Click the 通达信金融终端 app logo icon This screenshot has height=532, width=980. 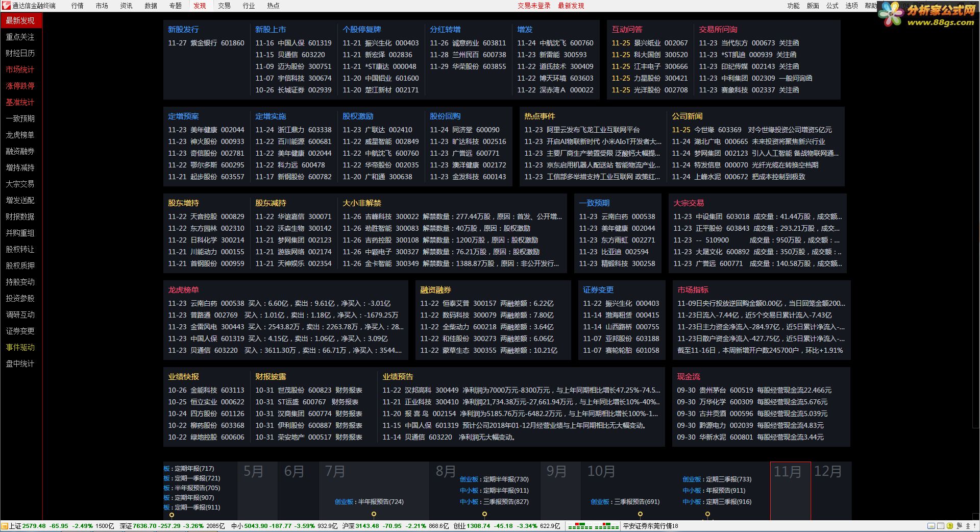coord(6,6)
